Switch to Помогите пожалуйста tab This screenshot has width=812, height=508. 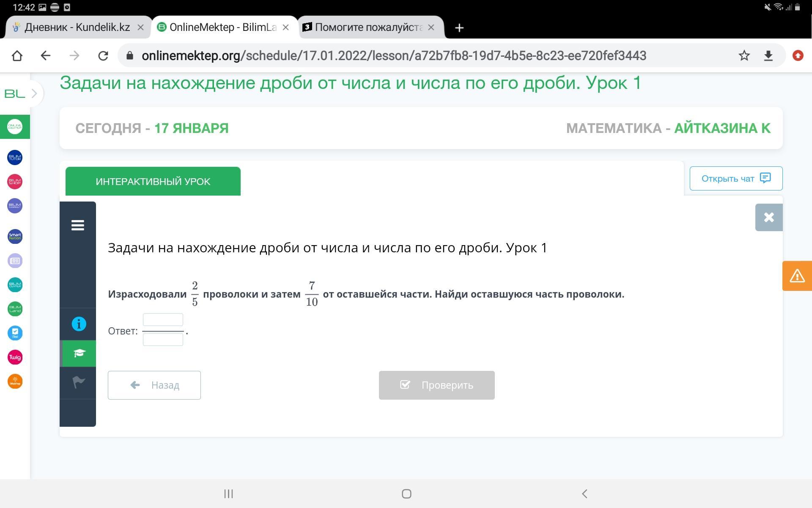point(368,28)
